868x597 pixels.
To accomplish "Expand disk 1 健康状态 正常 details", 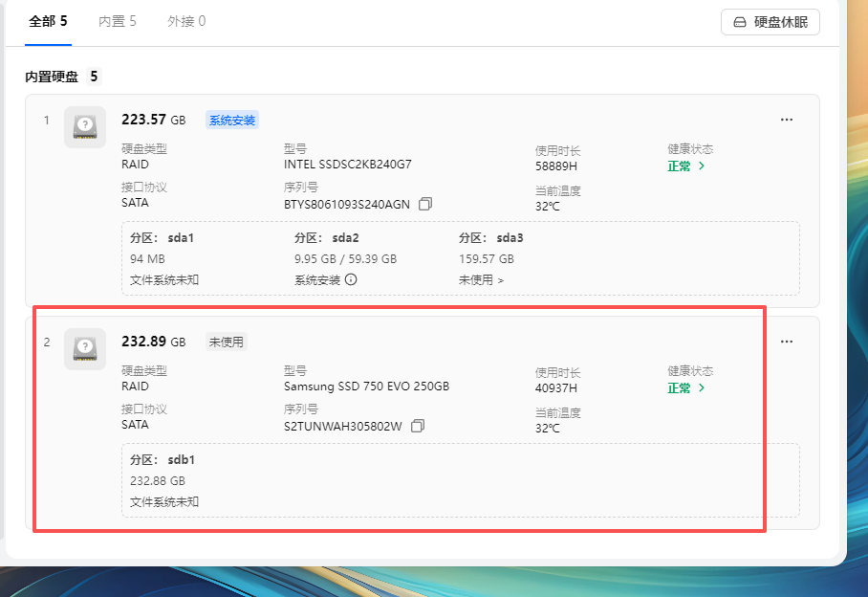I will point(686,166).
